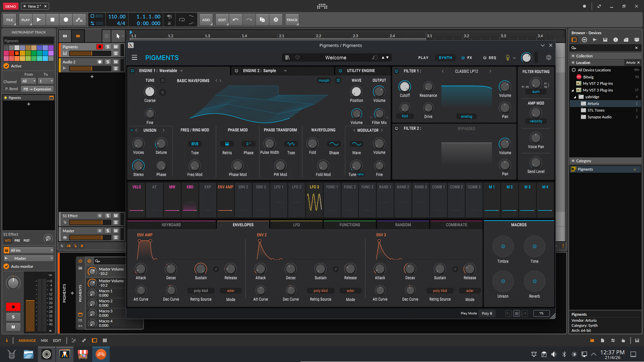Open Bitwig Studio from the taskbar
644x362 pixels.
point(101,354)
